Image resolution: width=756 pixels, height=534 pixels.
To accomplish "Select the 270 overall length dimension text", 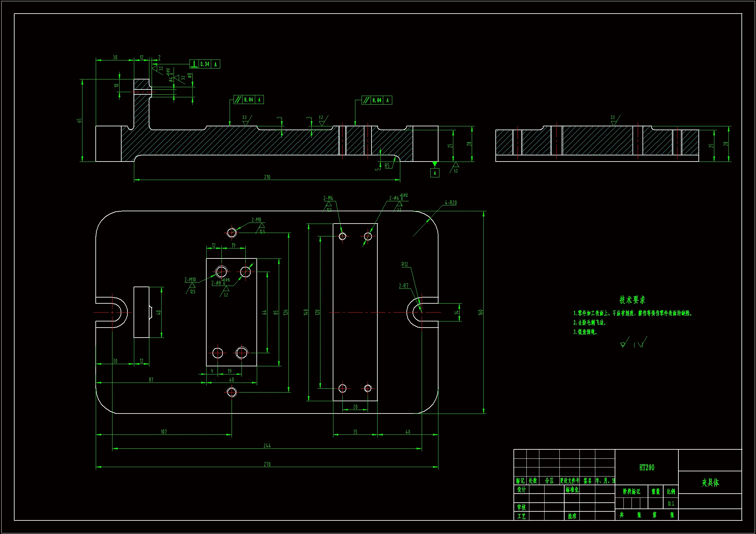I will tap(267, 464).
